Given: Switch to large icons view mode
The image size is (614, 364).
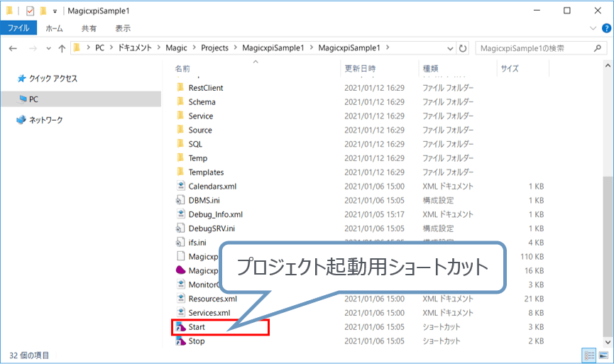Looking at the screenshot, I should click(603, 354).
